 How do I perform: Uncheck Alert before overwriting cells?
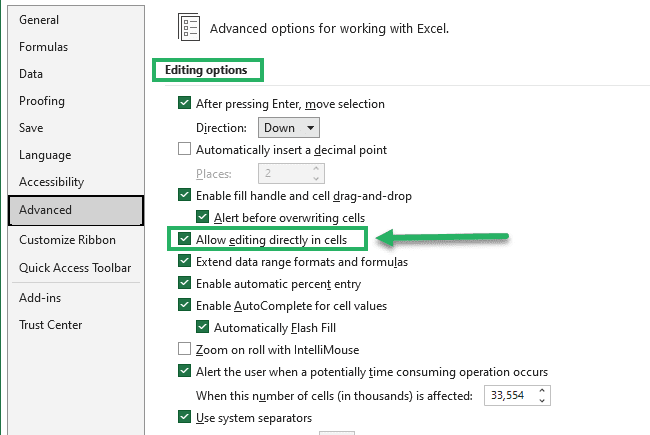coord(202,216)
